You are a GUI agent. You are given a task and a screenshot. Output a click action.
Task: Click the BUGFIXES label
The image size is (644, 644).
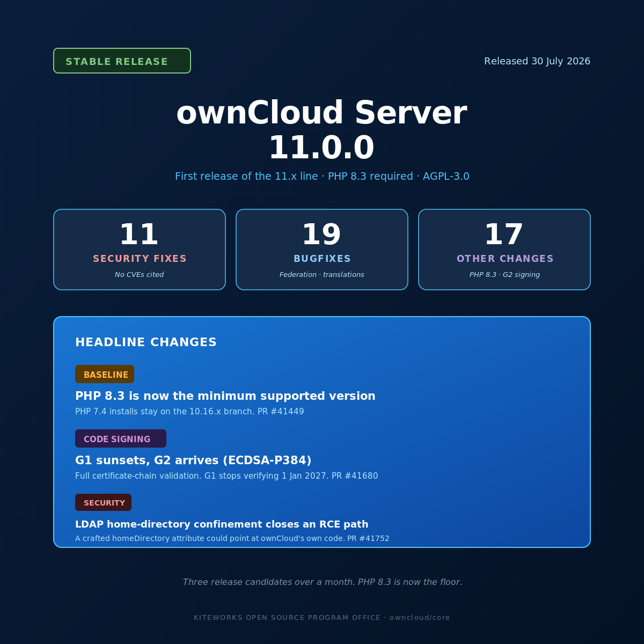pos(322,259)
